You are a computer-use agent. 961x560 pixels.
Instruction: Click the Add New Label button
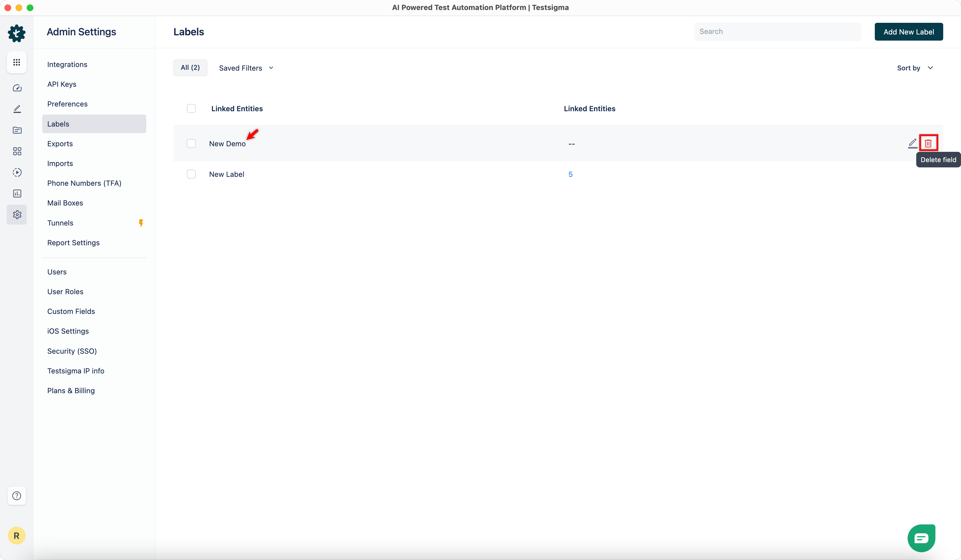(x=908, y=32)
